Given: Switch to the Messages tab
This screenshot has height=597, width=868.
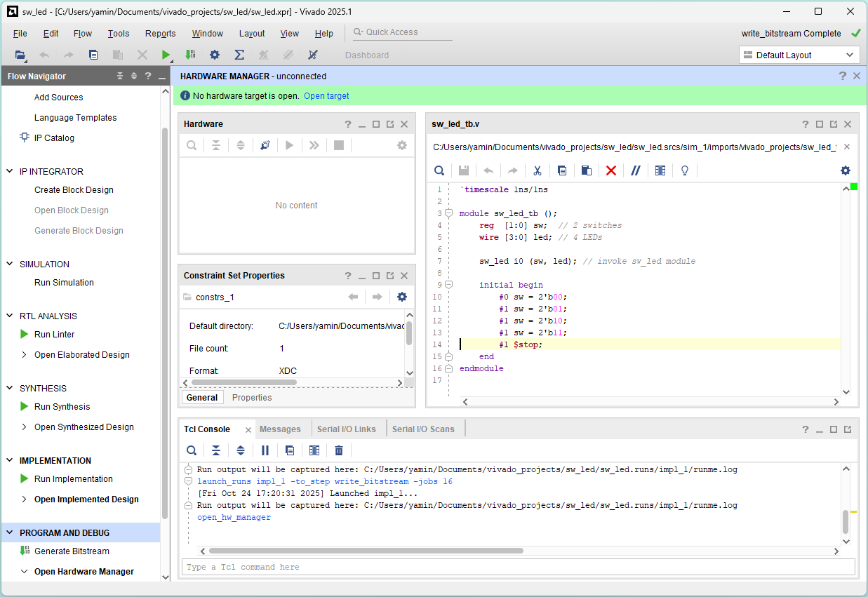Looking at the screenshot, I should coord(280,429).
